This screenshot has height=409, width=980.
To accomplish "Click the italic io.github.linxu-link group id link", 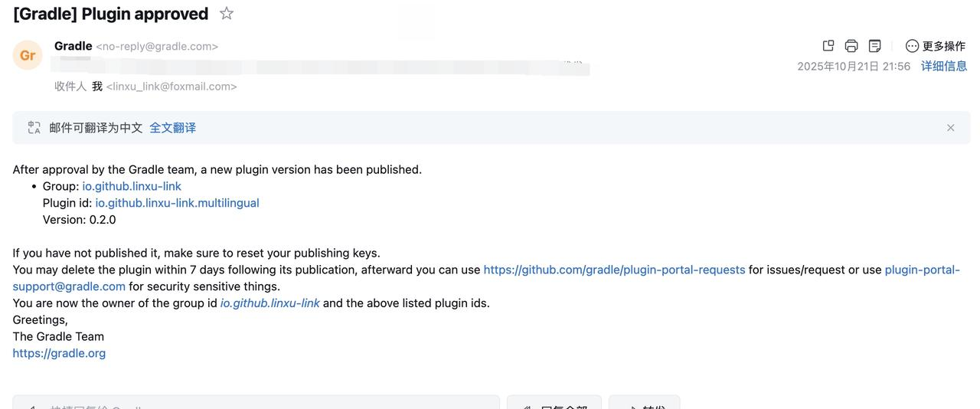I will click(x=269, y=303).
